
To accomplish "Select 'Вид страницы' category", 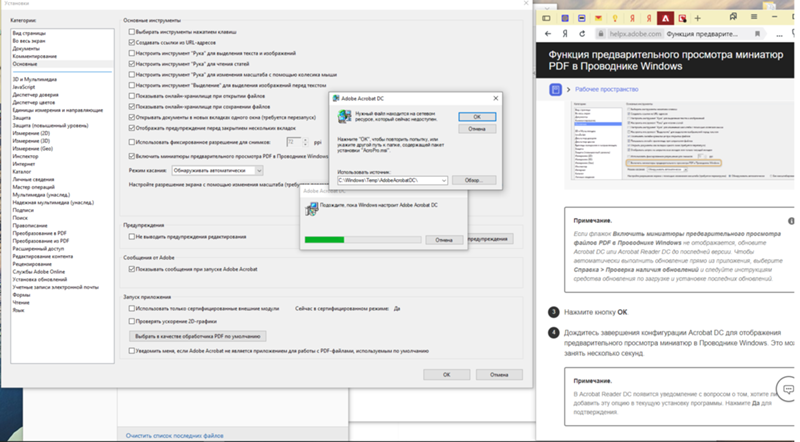I will click(x=29, y=33).
